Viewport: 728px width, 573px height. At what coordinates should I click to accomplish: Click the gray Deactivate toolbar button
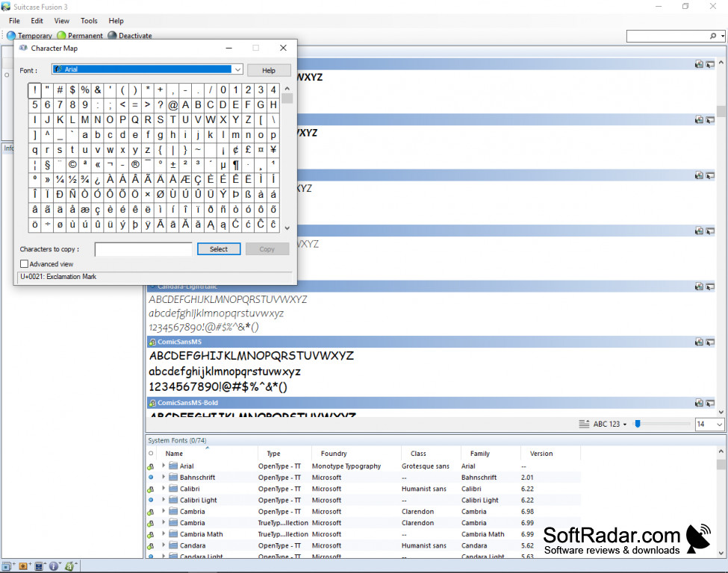coord(129,35)
